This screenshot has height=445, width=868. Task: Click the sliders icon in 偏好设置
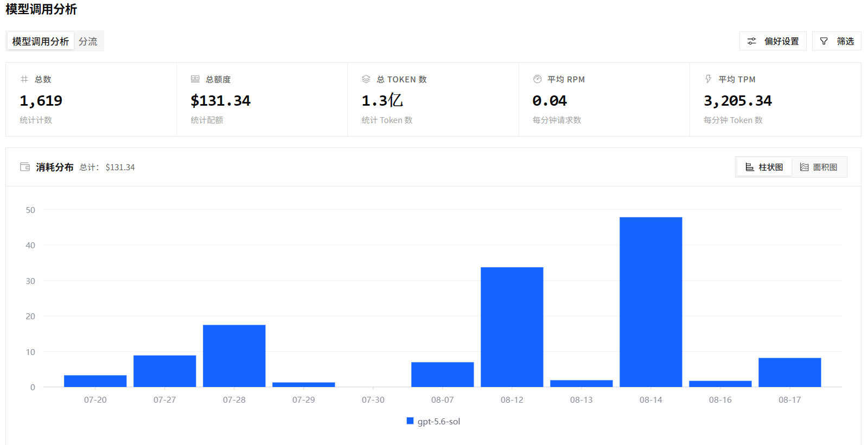(x=752, y=41)
